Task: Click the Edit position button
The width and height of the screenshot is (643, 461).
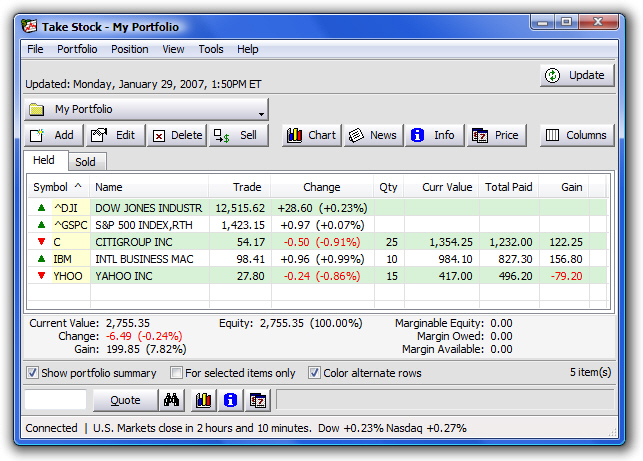Action: click(115, 135)
